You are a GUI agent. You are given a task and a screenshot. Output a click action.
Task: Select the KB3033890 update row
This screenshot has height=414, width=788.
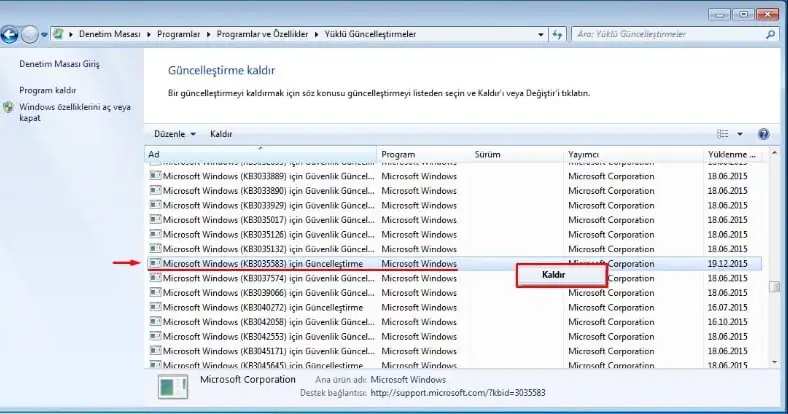pyautogui.click(x=455, y=191)
